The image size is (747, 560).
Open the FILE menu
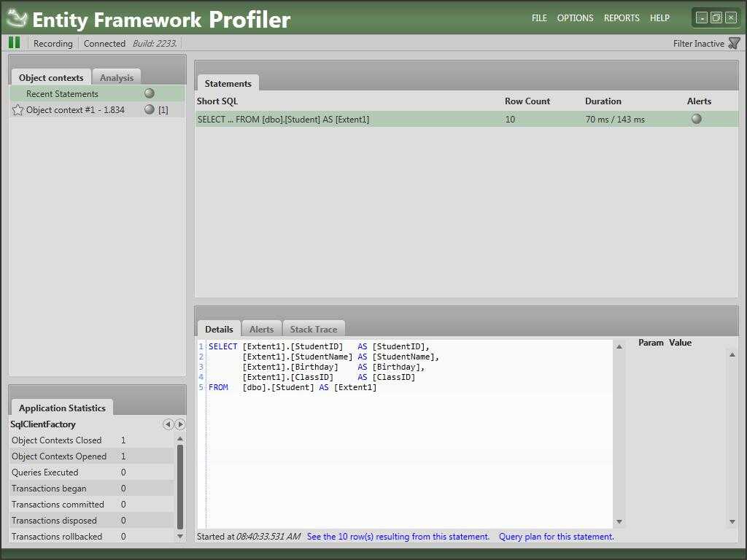(539, 18)
